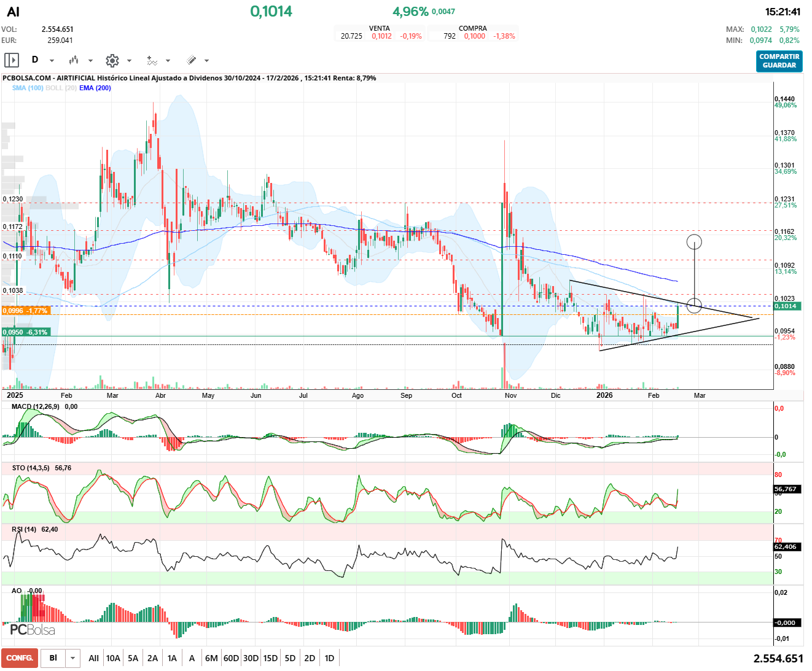The image size is (812, 671).
Task: Click the breakout circle marker on trendline
Action: [x=694, y=305]
